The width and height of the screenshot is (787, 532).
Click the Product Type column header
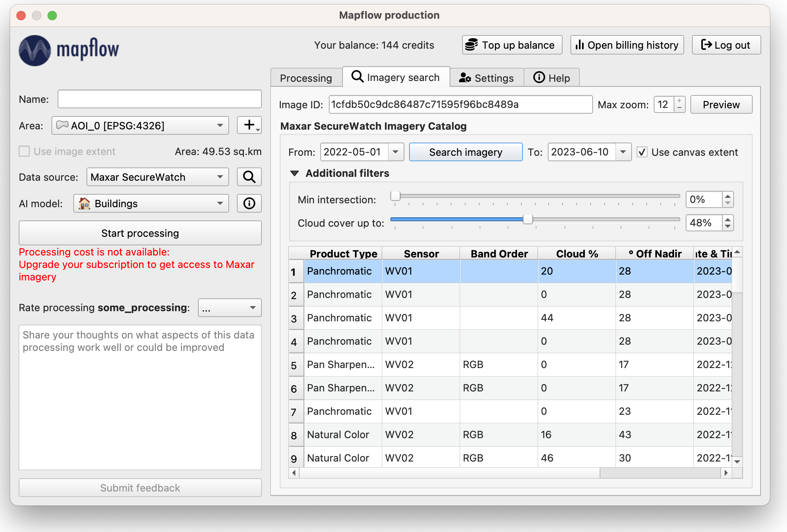click(x=343, y=254)
